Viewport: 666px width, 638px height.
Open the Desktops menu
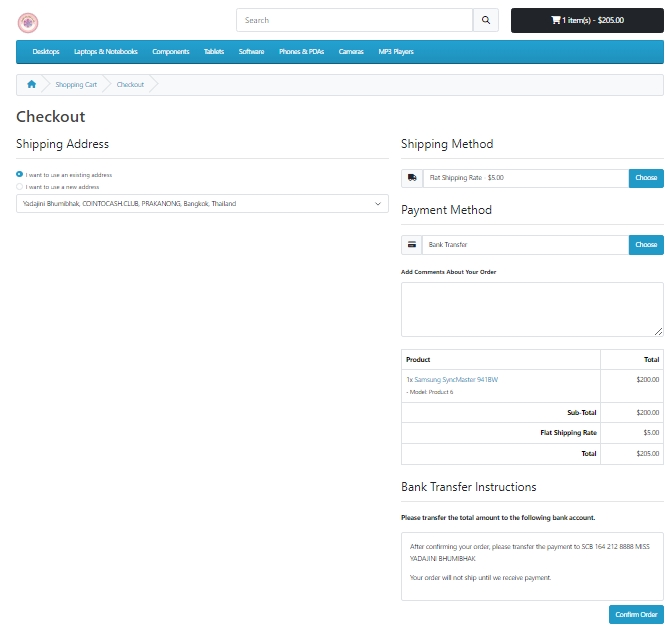pyautogui.click(x=46, y=51)
